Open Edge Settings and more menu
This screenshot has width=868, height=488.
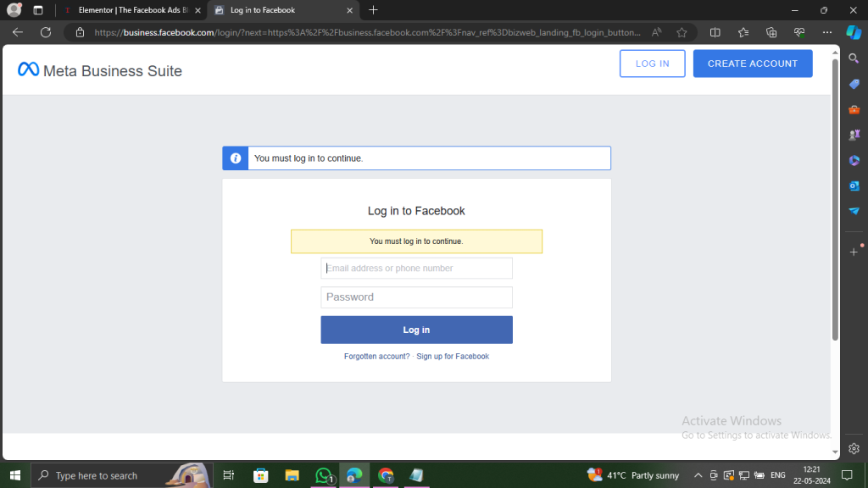[827, 32]
